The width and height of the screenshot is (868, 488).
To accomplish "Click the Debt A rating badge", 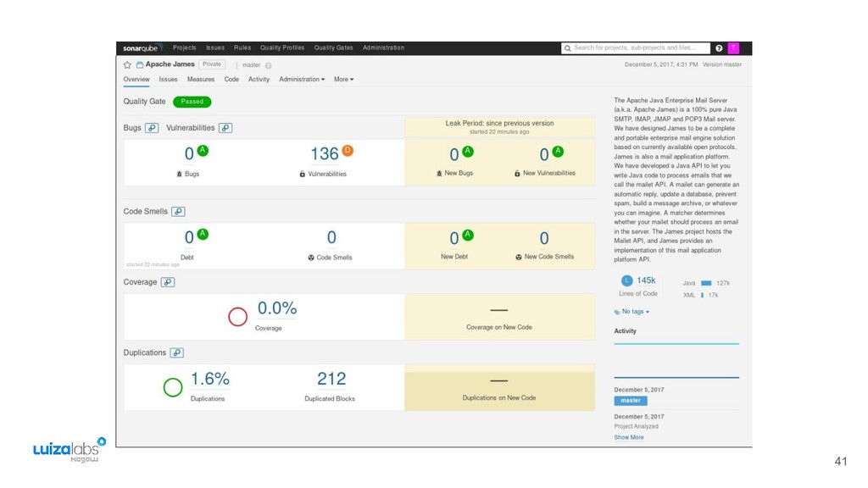I will pyautogui.click(x=203, y=234).
